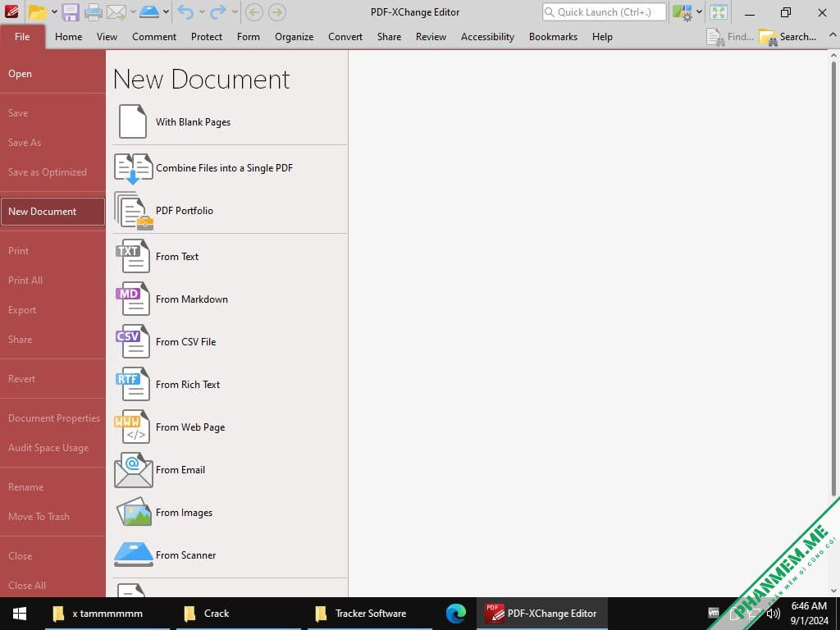The image size is (840, 630).
Task: Open 'x tammmmmm' folder in taskbar
Action: [x=107, y=614]
